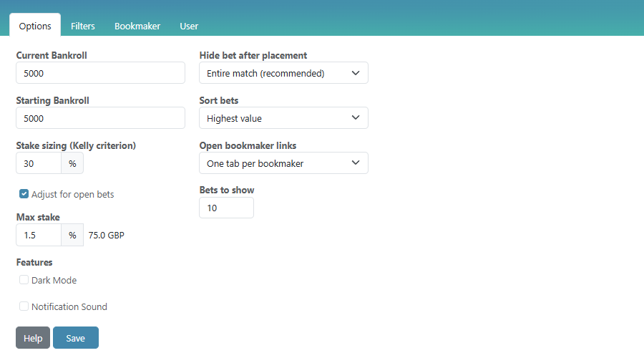The image size is (644, 358).
Task: Open the Hide bet after placement dropdown
Action: tap(284, 73)
